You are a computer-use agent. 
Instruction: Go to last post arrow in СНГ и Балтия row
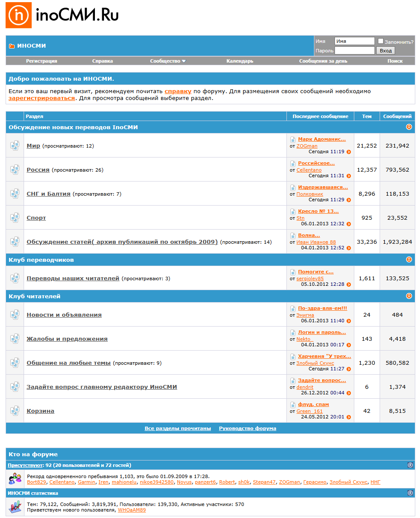(x=349, y=200)
